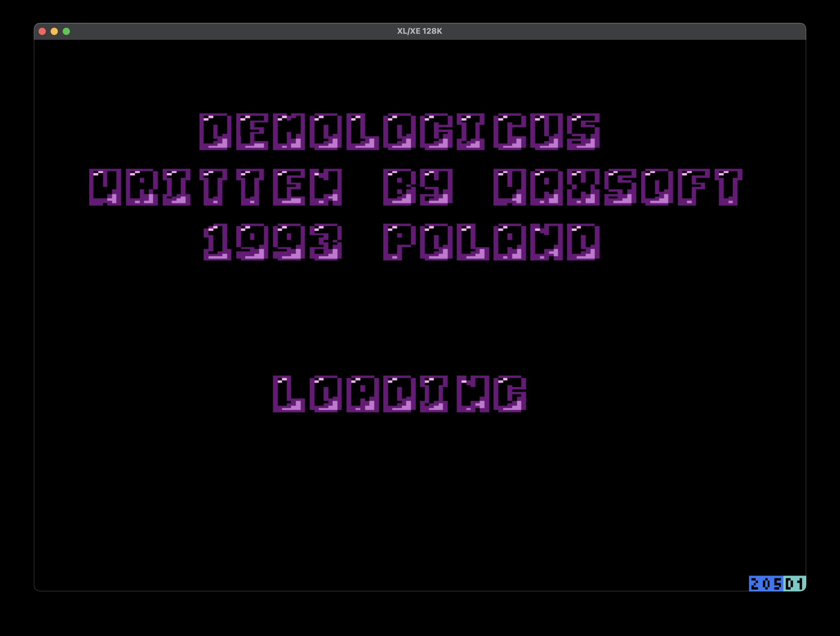Image resolution: width=840 pixels, height=636 pixels.
Task: Click the last letter S of DEMOLOGICUS
Action: click(x=583, y=131)
